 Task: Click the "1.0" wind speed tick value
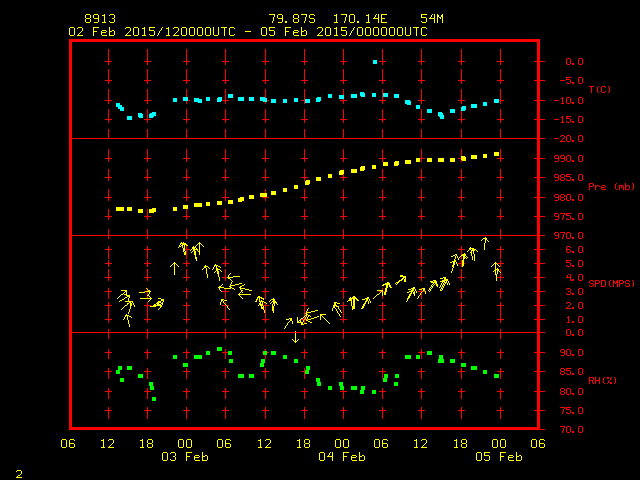click(574, 320)
